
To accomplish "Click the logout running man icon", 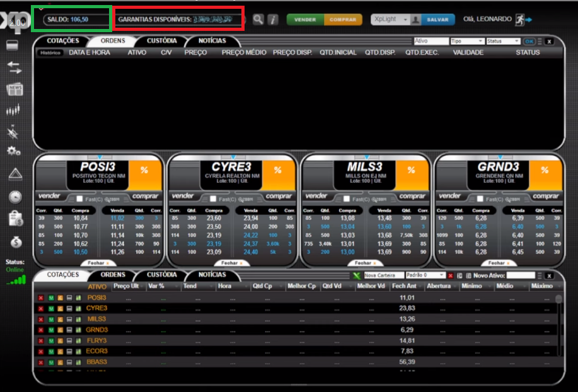I will coord(522,20).
